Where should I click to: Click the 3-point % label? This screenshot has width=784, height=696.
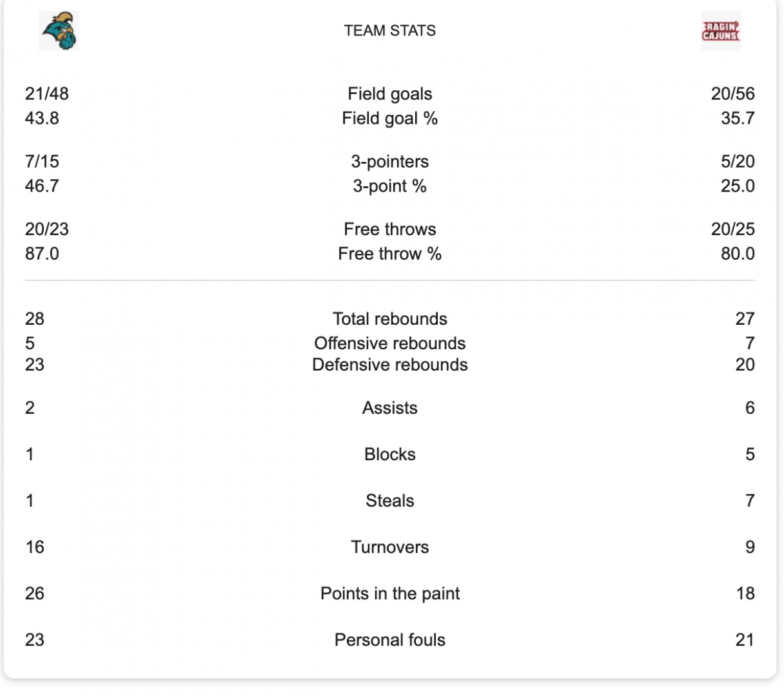[x=389, y=186]
